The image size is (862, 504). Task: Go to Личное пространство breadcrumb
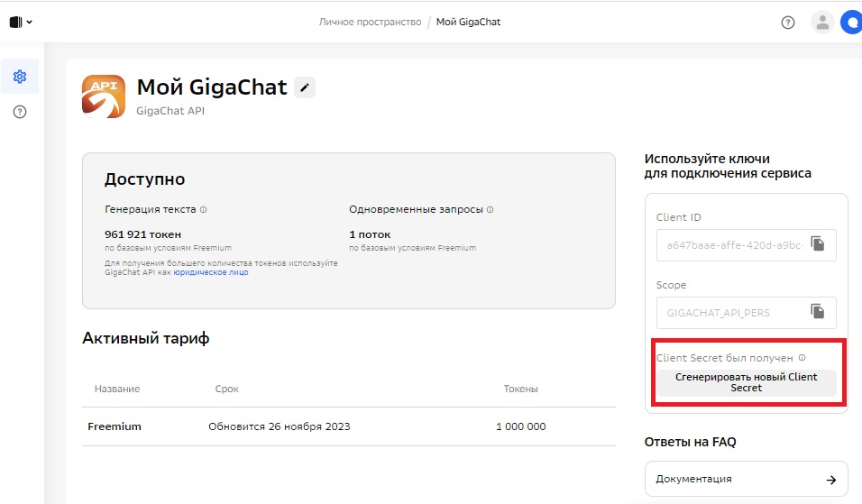click(x=370, y=22)
